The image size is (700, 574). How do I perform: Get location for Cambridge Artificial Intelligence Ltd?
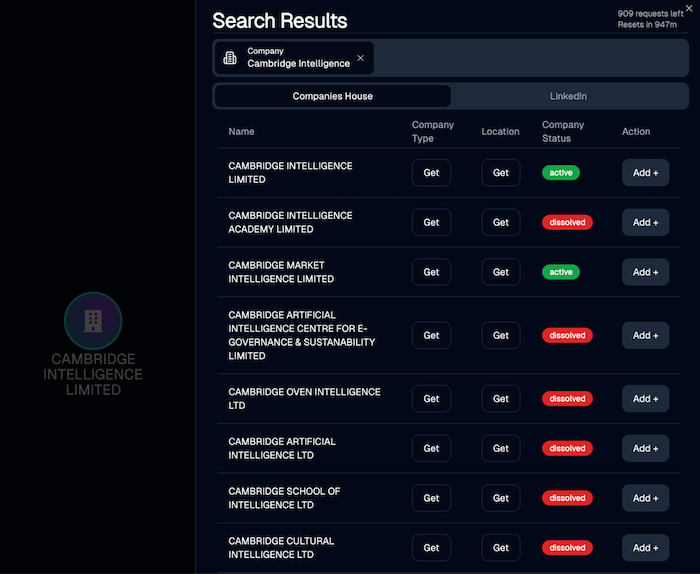pos(500,448)
